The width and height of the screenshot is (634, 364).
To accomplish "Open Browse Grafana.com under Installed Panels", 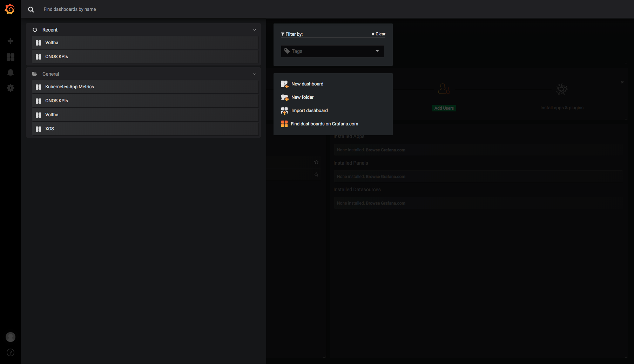I will pos(385,177).
